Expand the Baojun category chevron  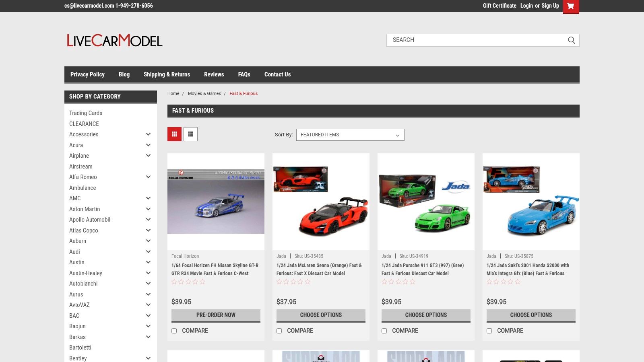click(148, 326)
